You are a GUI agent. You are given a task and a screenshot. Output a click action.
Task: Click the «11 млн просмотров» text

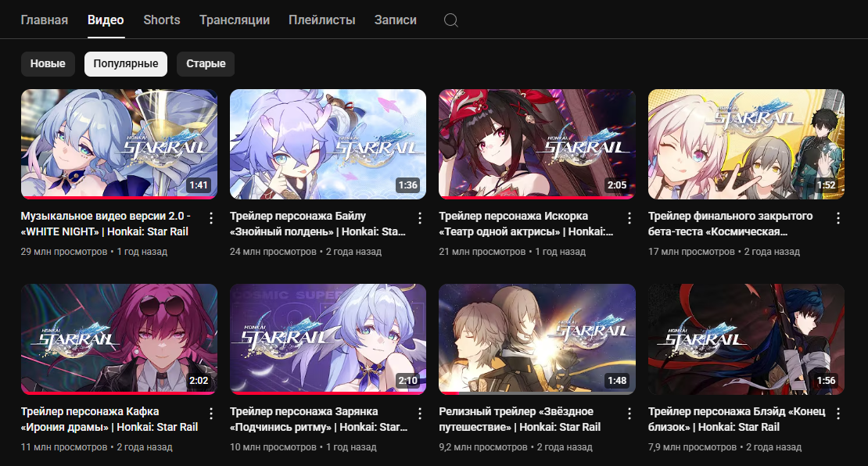coord(64,447)
